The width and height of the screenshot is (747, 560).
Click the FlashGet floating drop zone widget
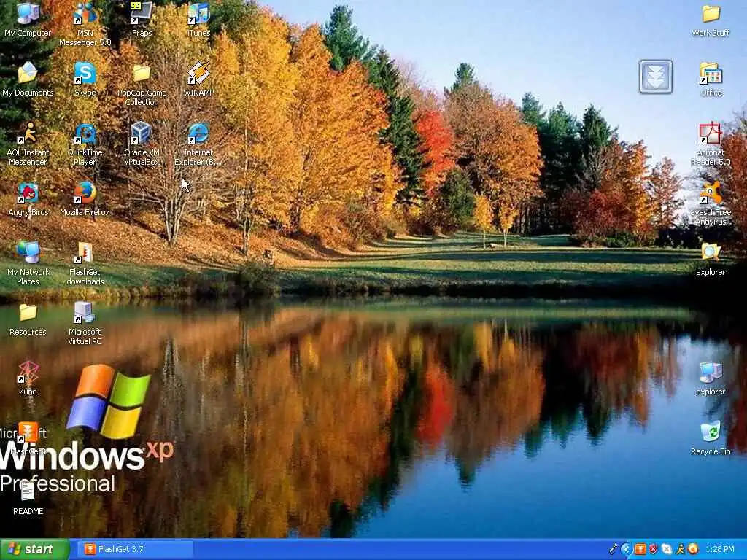click(656, 77)
